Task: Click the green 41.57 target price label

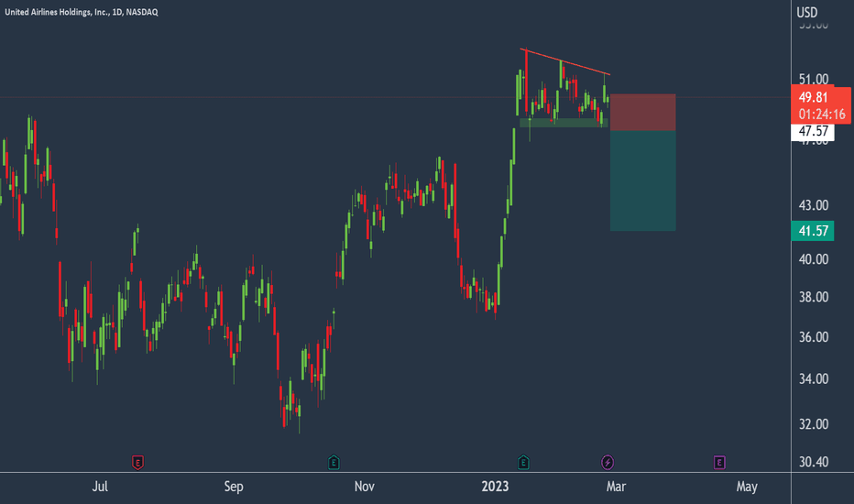Action: point(813,231)
